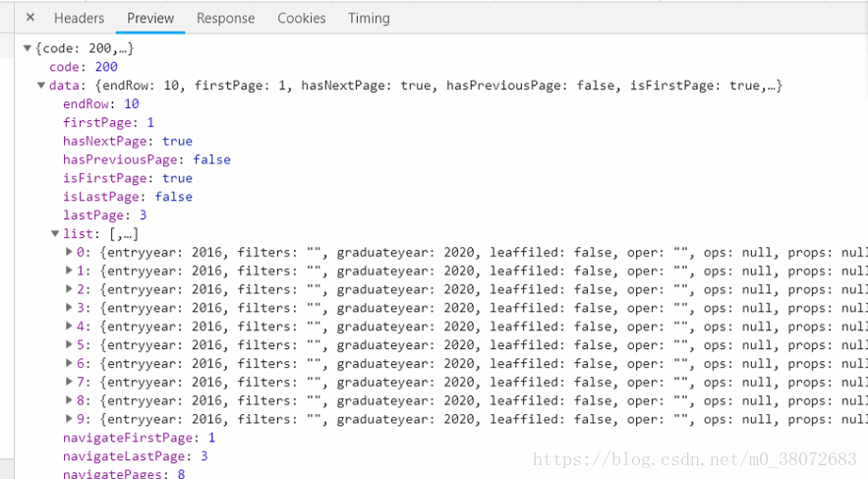
Task: Select the lastPage property row
Action: (93, 215)
